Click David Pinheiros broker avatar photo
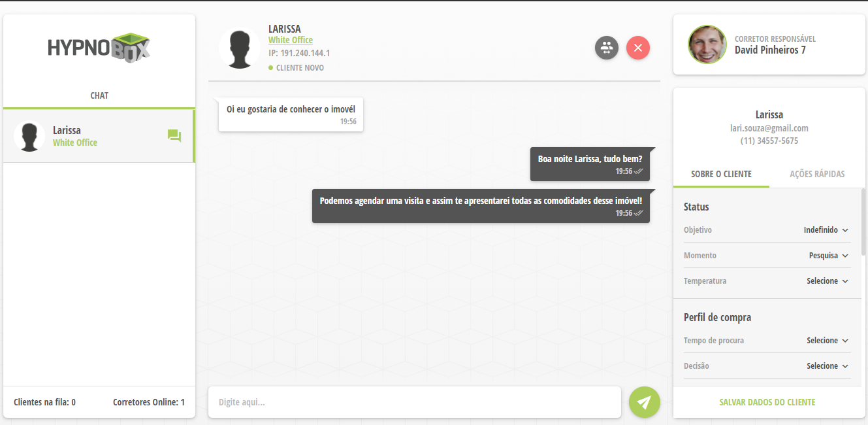The height and width of the screenshot is (425, 868). pyautogui.click(x=707, y=44)
